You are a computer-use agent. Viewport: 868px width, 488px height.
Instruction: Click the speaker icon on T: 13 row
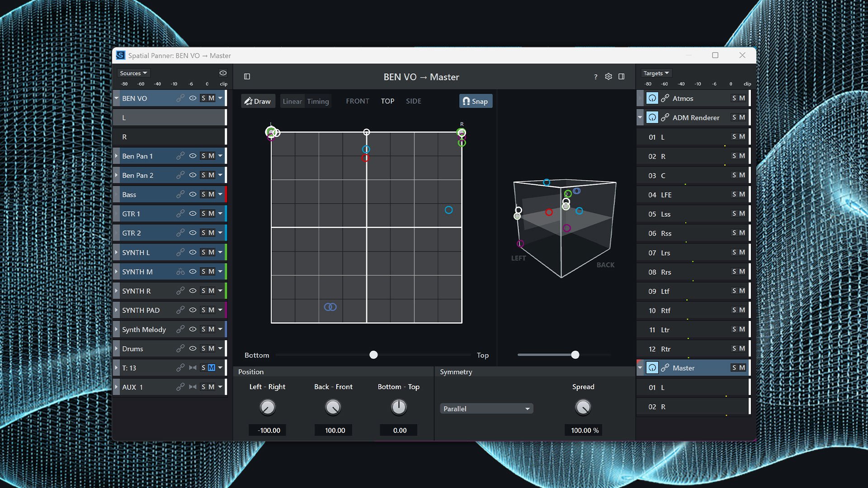(193, 368)
